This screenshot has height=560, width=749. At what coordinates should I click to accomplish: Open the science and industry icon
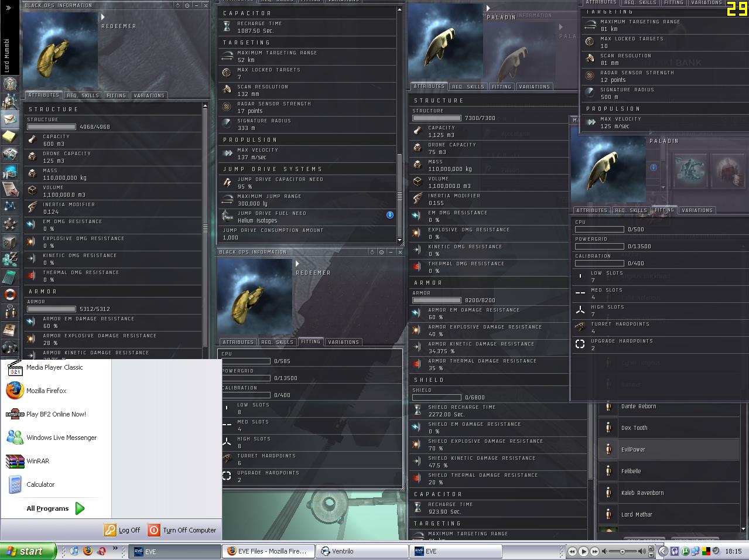(9, 189)
